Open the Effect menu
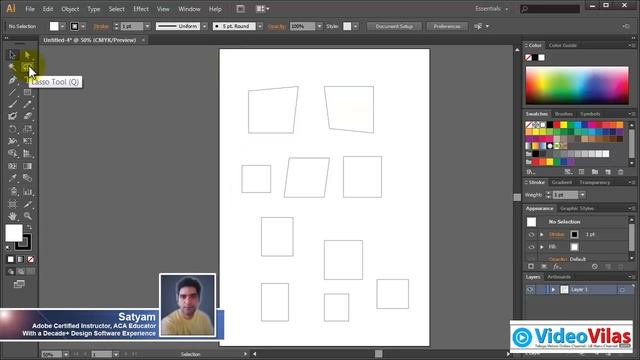 pos(141,9)
